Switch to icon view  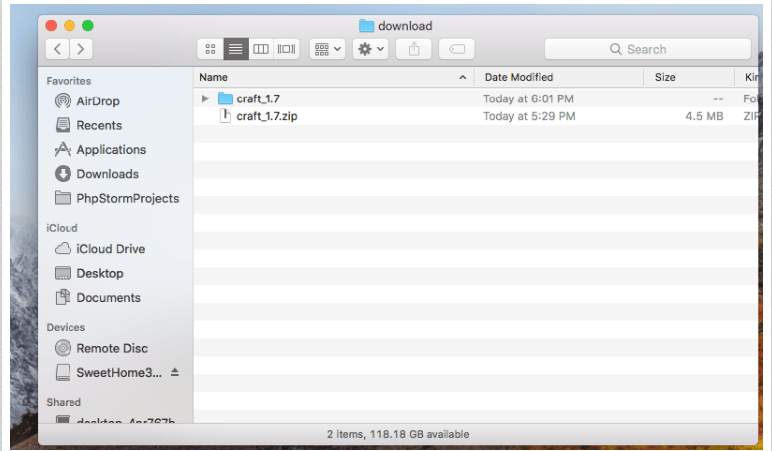point(211,49)
